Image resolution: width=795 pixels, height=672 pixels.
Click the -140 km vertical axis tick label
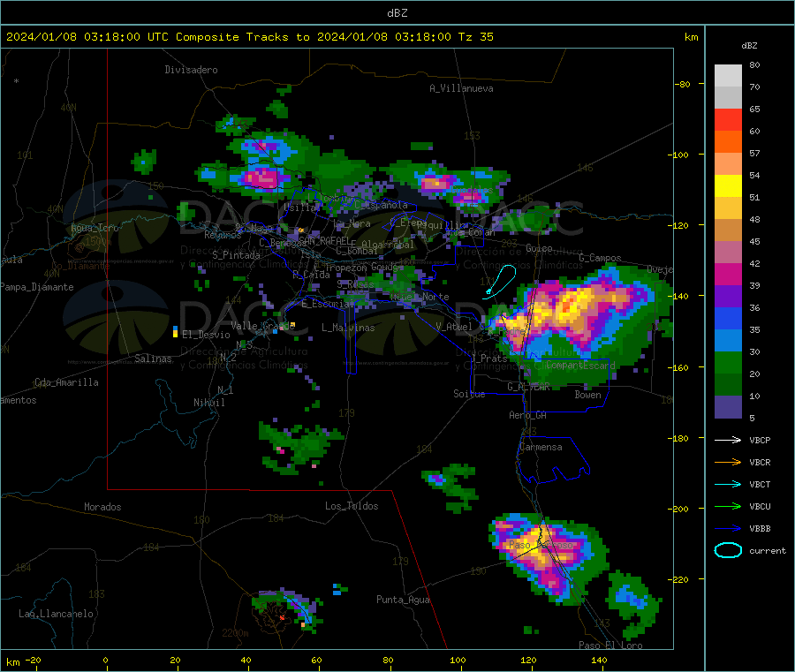pyautogui.click(x=680, y=296)
